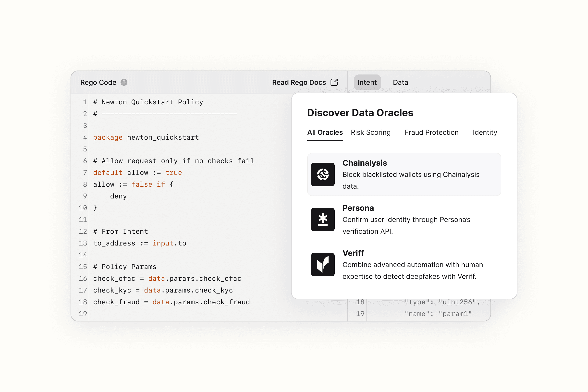This screenshot has height=392, width=588.
Task: Switch to the Intent tab
Action: pos(367,82)
